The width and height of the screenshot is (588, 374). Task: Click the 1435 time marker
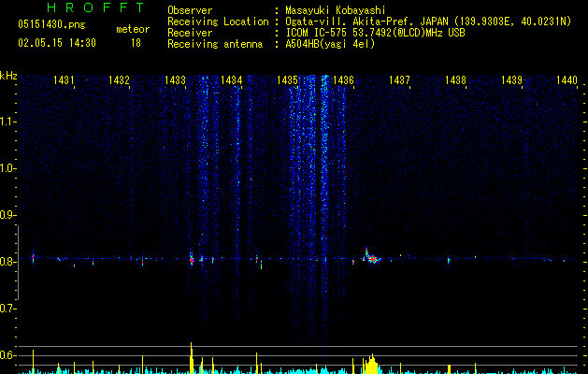click(x=288, y=80)
